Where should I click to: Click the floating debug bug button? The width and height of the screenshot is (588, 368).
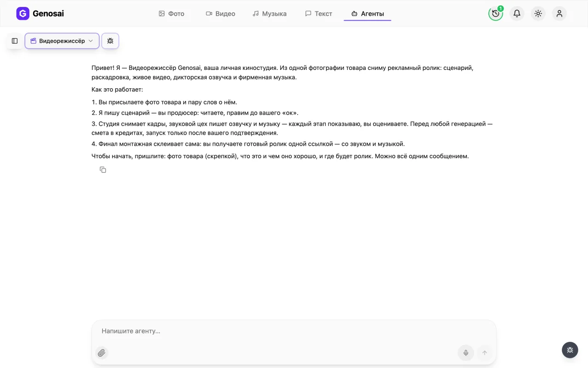tap(570, 350)
